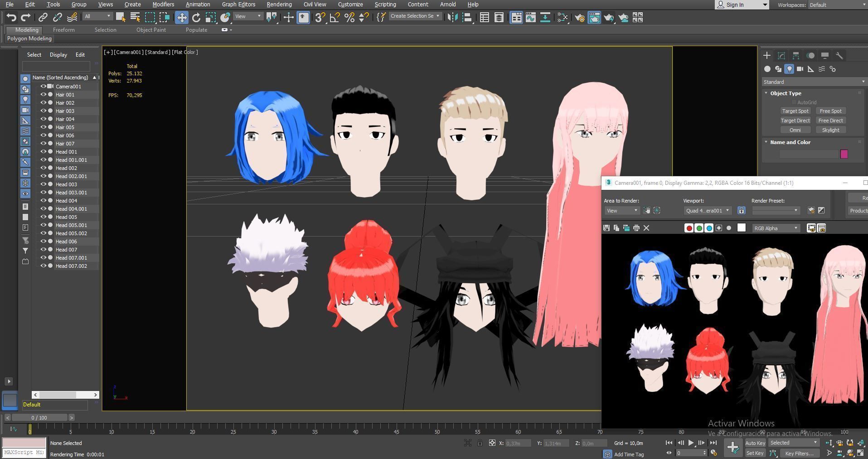Click the Mirror tool icon
The image size is (868, 459).
pos(452,18)
